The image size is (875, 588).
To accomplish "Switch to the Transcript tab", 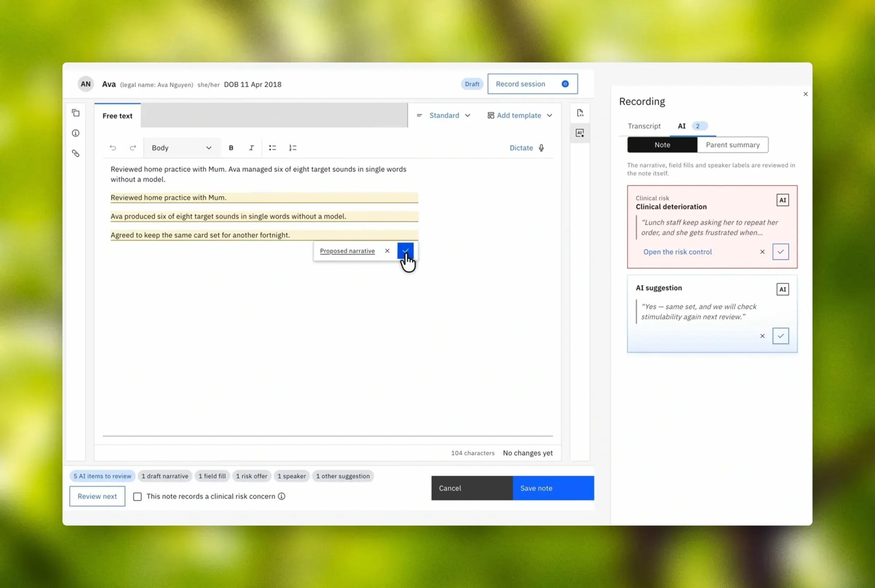I will tap(644, 126).
